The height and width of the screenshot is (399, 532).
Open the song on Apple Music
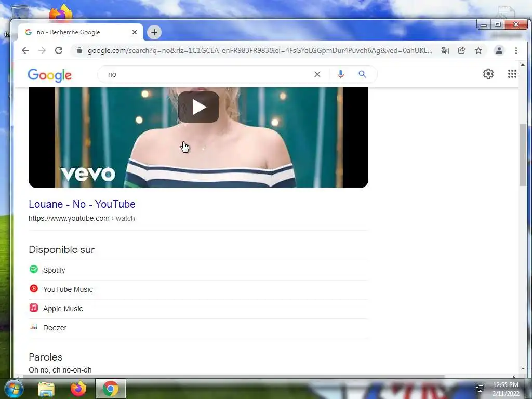point(198,309)
